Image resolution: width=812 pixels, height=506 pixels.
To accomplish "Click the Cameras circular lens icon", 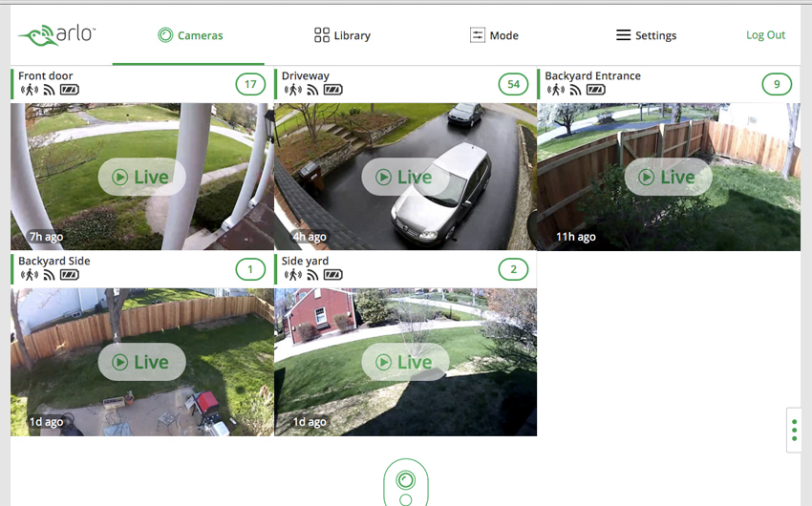I will pyautogui.click(x=165, y=35).
